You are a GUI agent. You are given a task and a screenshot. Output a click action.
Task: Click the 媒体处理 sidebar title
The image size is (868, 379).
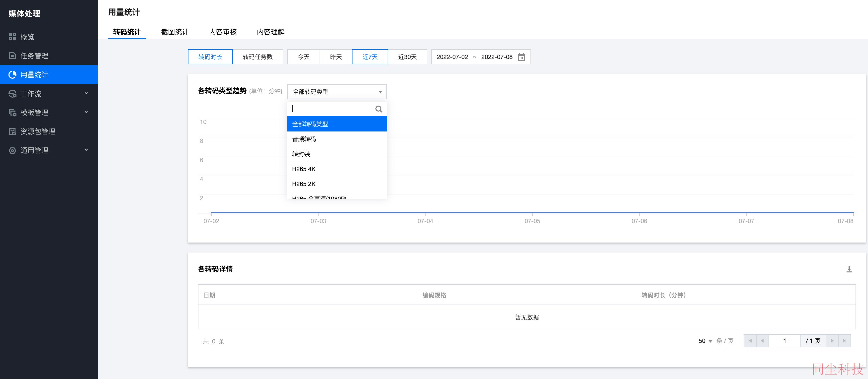(x=24, y=13)
